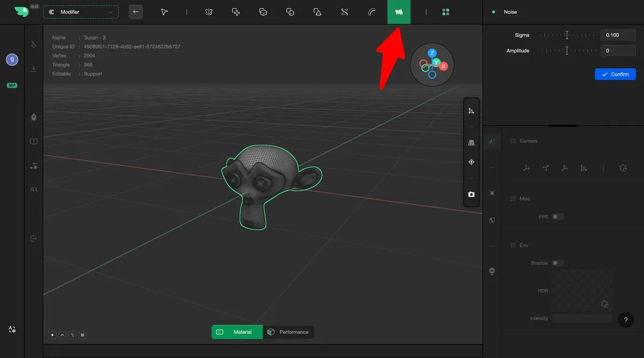644x358 pixels.
Task: Open the book icon in left sidebar
Action: (34, 142)
